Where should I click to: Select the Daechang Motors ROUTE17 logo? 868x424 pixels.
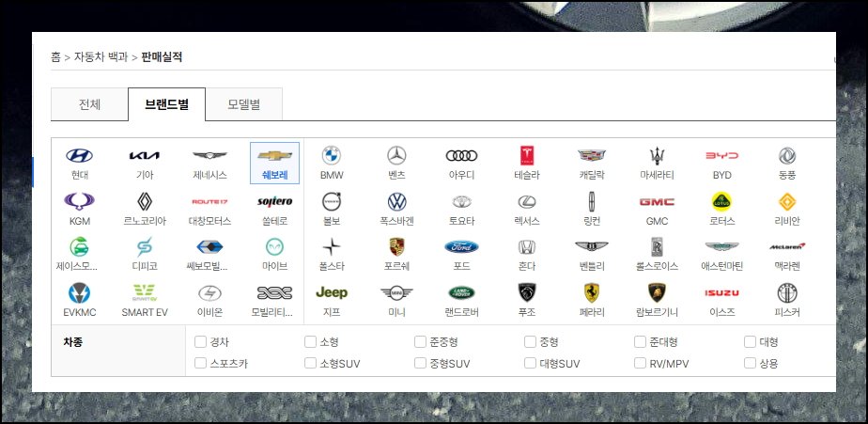(209, 202)
